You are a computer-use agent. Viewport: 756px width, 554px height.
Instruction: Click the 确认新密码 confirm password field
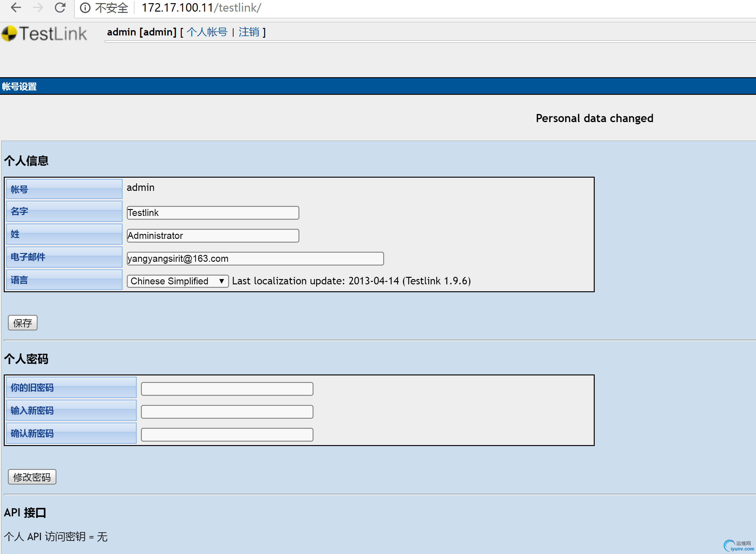[x=227, y=435]
